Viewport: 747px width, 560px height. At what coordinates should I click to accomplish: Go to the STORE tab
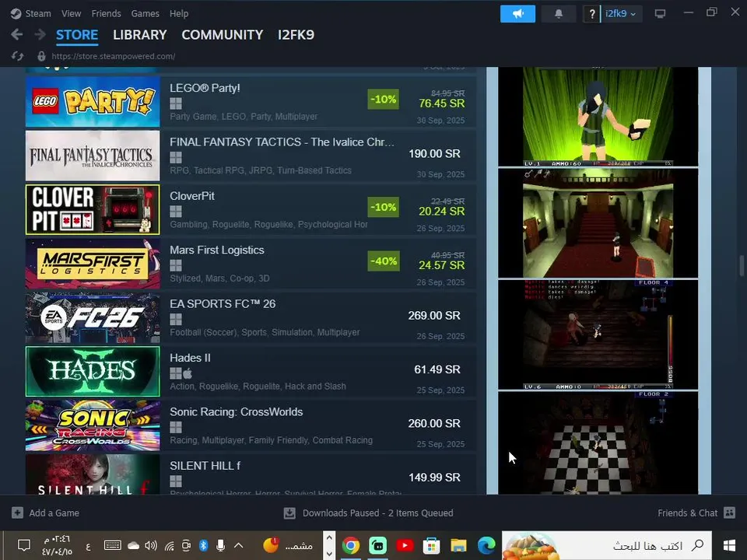[x=77, y=35]
